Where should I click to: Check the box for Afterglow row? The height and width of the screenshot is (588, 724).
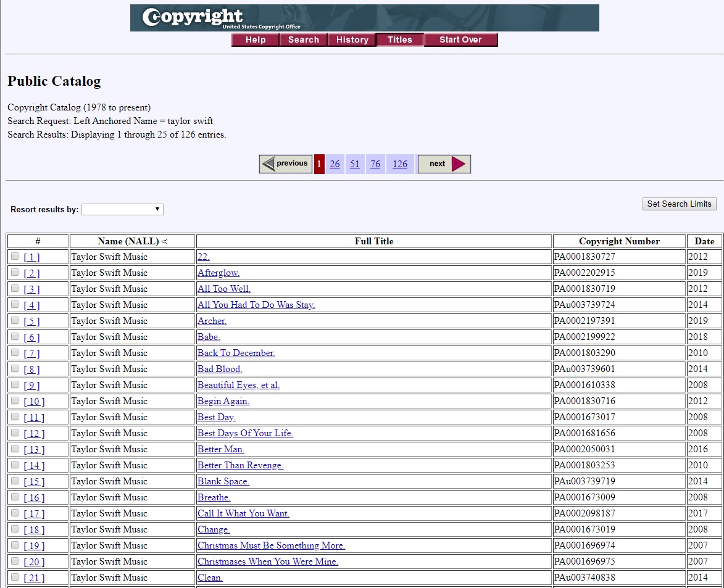15,272
